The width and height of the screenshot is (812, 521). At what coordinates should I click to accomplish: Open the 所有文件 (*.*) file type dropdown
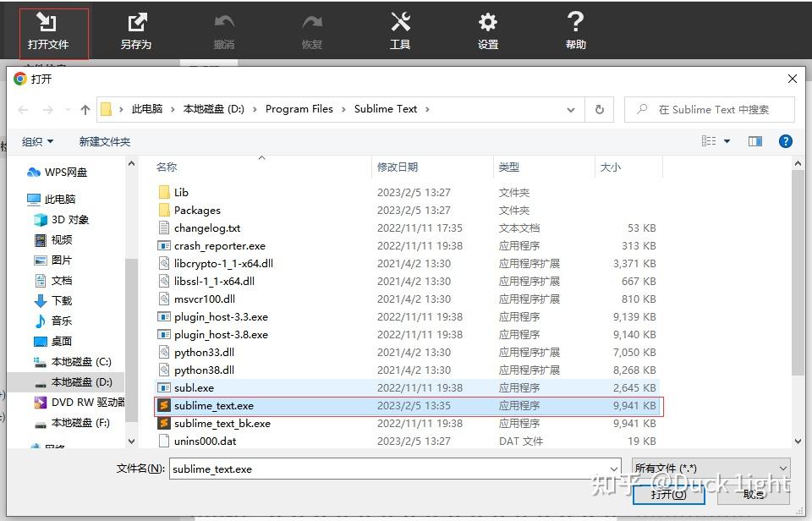710,468
